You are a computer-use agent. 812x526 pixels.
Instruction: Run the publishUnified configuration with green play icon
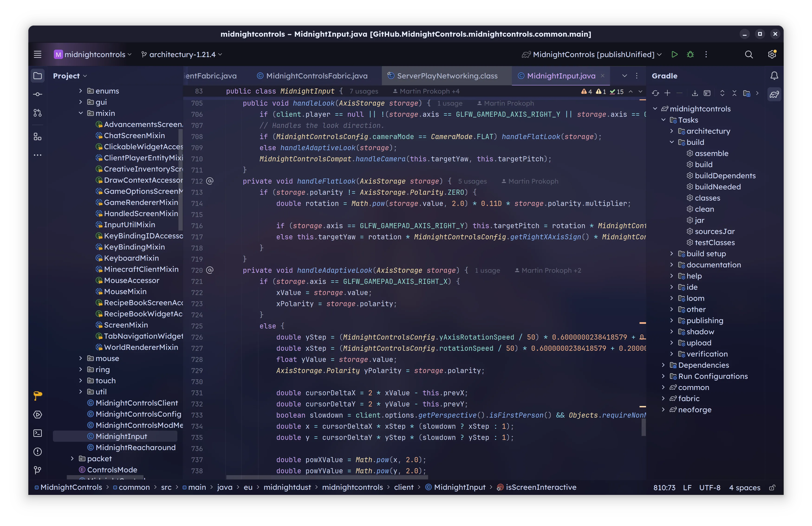675,54
